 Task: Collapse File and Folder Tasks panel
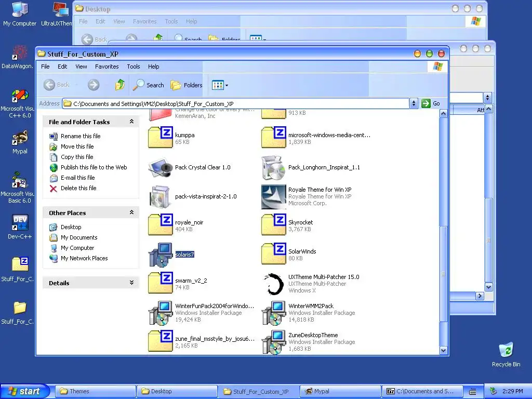pos(131,122)
